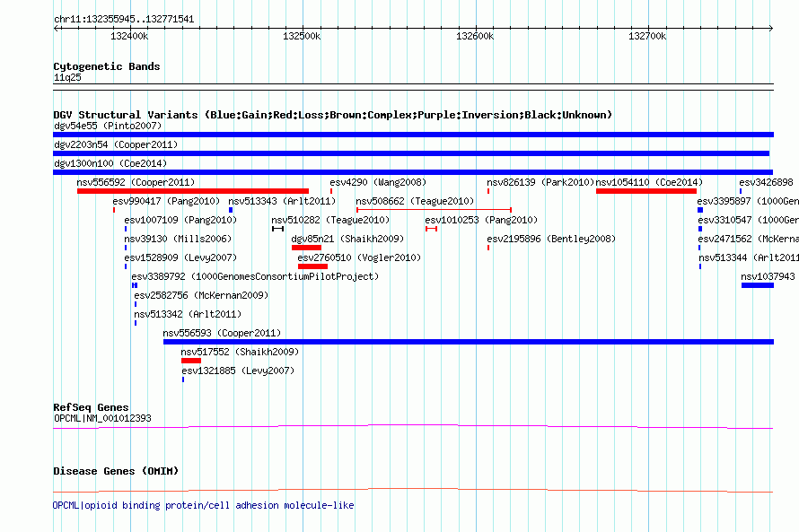Viewport: 799px width, 532px height.
Task: Click the nsv513343 (Arlt2011) variant label
Action: click(282, 201)
